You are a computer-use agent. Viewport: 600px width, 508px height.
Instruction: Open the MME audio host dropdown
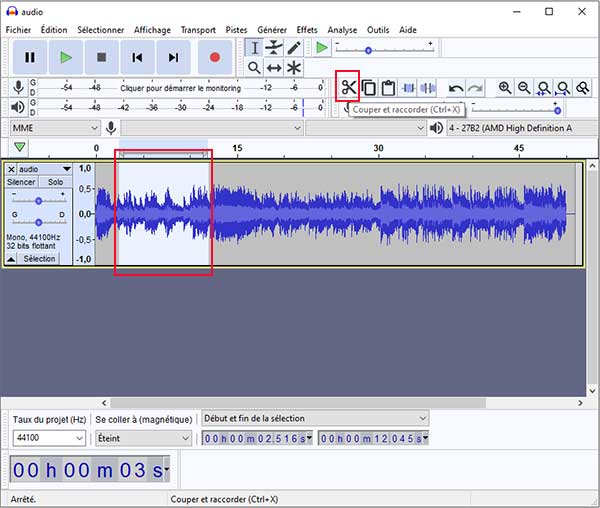(x=55, y=128)
